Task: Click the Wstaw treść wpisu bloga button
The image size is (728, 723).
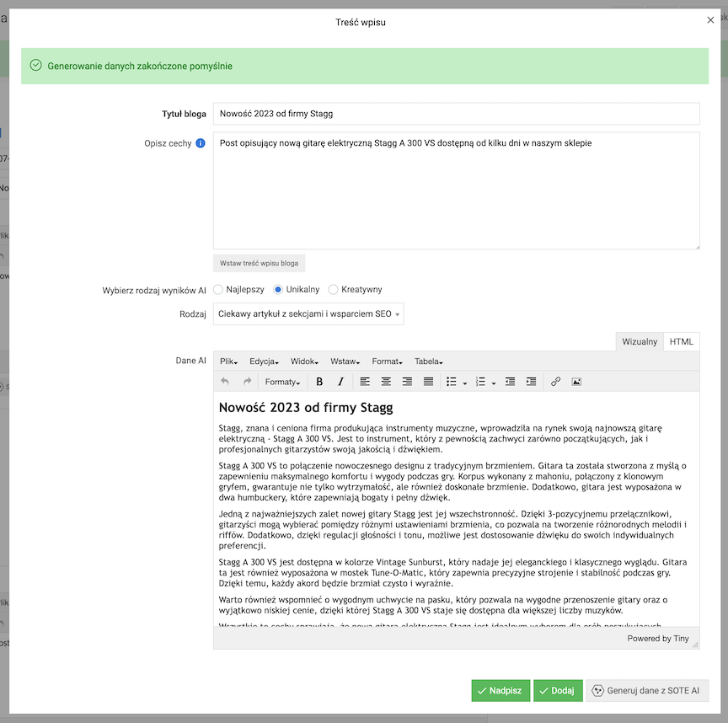Action: coord(259,263)
